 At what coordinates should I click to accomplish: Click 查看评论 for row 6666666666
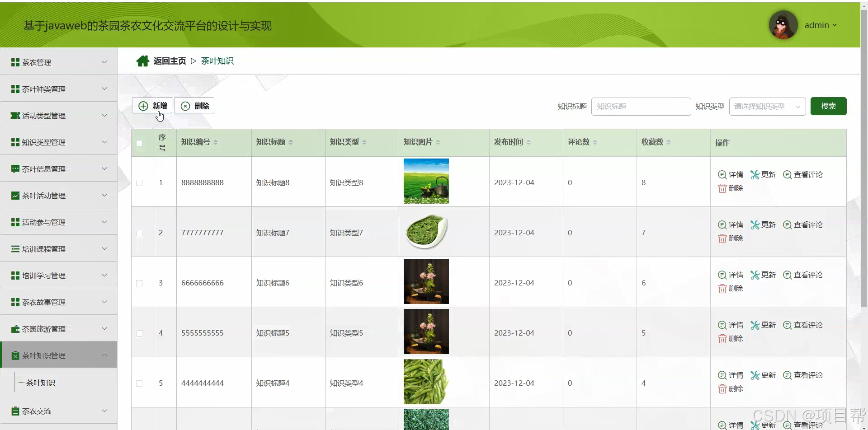coord(803,275)
